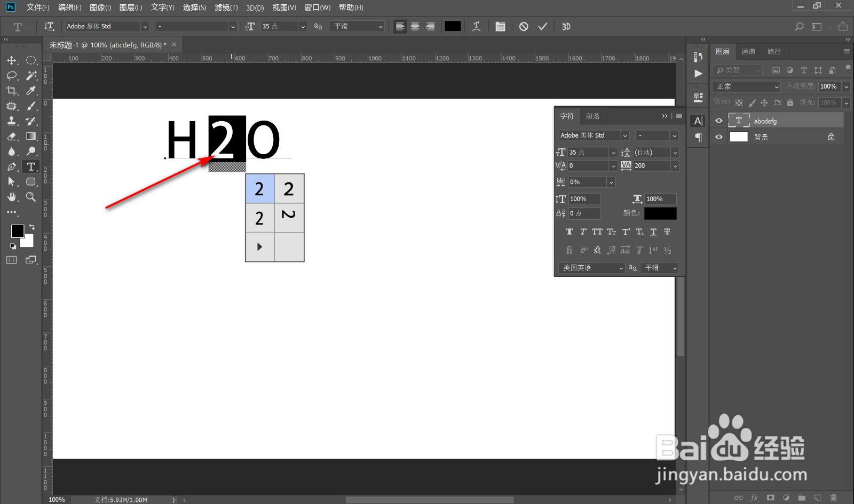The image size is (854, 504).
Task: Switch to the 路径 tab
Action: click(774, 51)
